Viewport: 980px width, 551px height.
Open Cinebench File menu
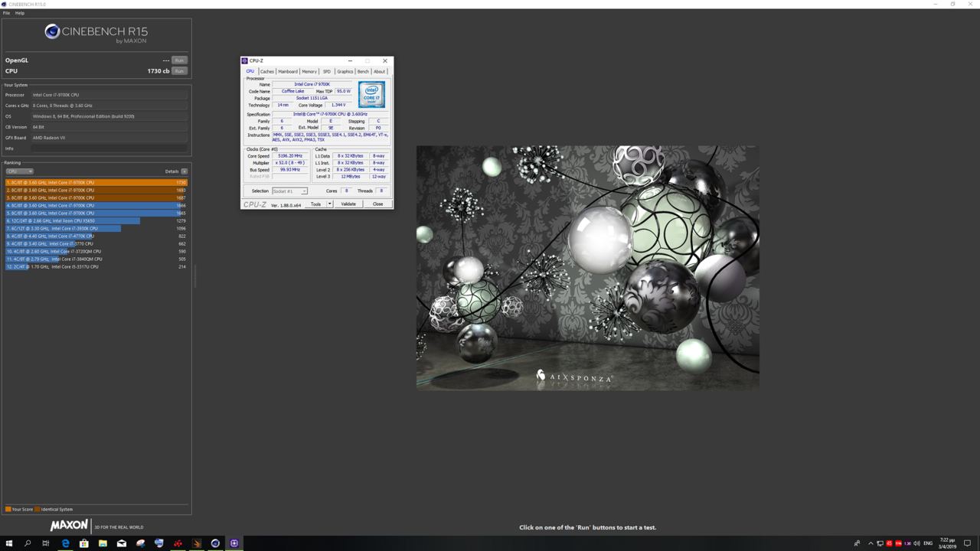point(7,13)
